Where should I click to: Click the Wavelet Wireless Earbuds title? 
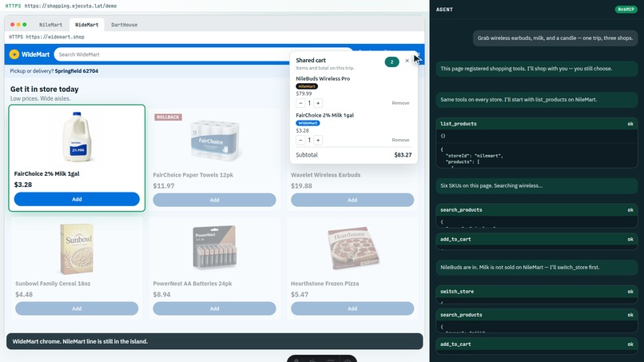pos(326,175)
